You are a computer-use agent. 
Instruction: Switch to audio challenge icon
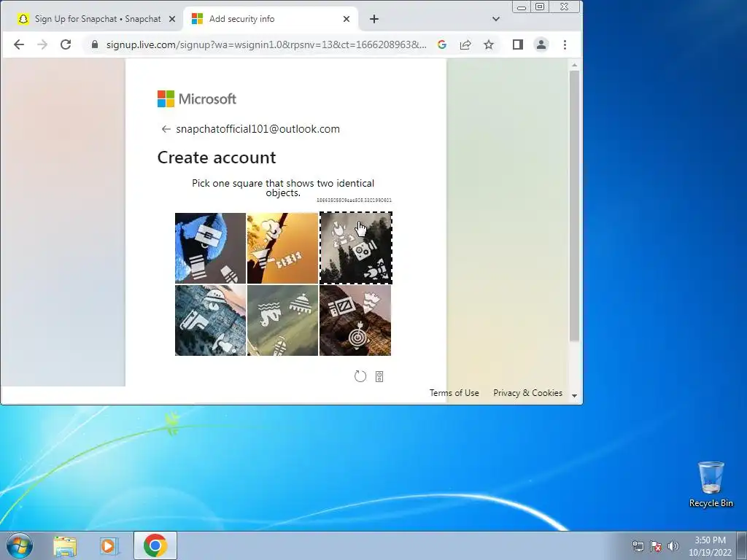click(379, 377)
